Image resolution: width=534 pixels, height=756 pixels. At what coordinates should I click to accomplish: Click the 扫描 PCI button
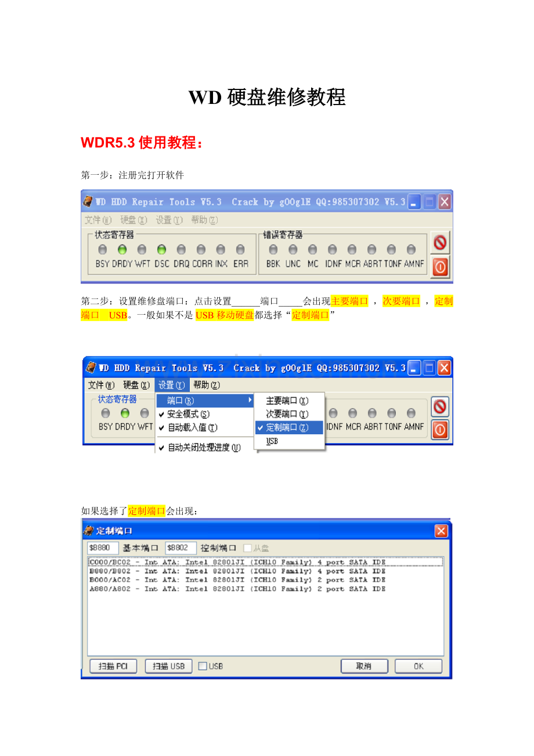[113, 666]
